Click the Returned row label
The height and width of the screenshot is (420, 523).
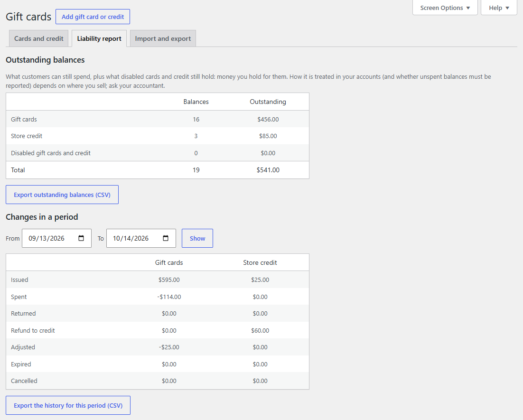pos(23,313)
